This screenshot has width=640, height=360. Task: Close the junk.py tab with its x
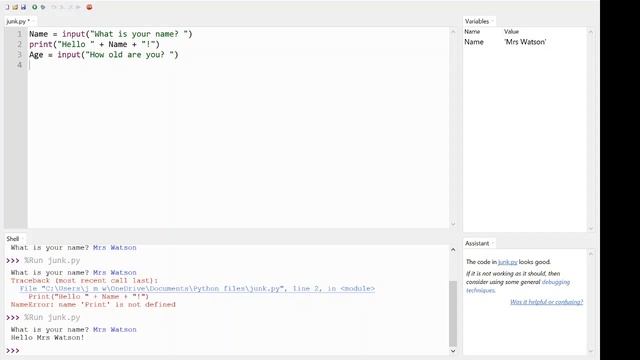coord(33,21)
